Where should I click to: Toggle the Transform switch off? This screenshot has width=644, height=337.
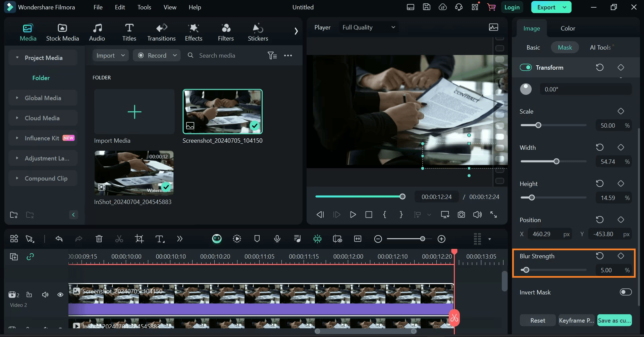click(x=526, y=68)
